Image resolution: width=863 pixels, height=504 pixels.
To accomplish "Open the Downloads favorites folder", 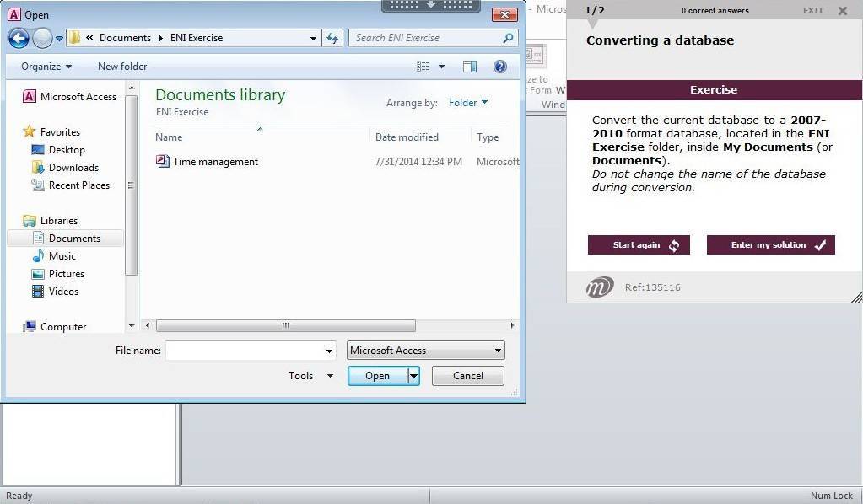I will tap(73, 168).
